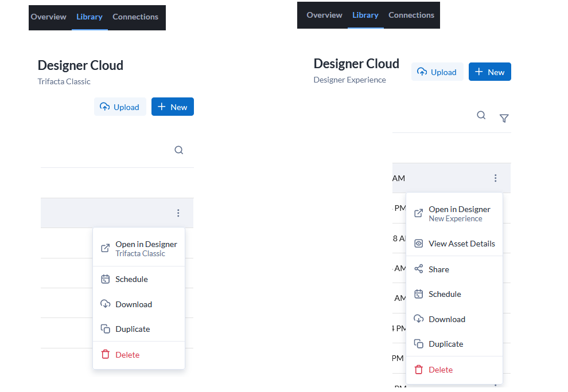Click the search icon in Designer Experience library

click(x=481, y=115)
